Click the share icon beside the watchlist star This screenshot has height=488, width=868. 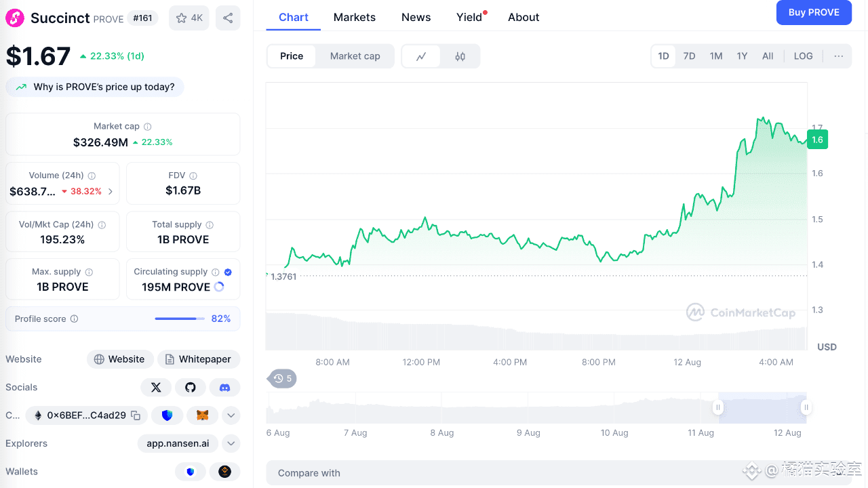[228, 18]
